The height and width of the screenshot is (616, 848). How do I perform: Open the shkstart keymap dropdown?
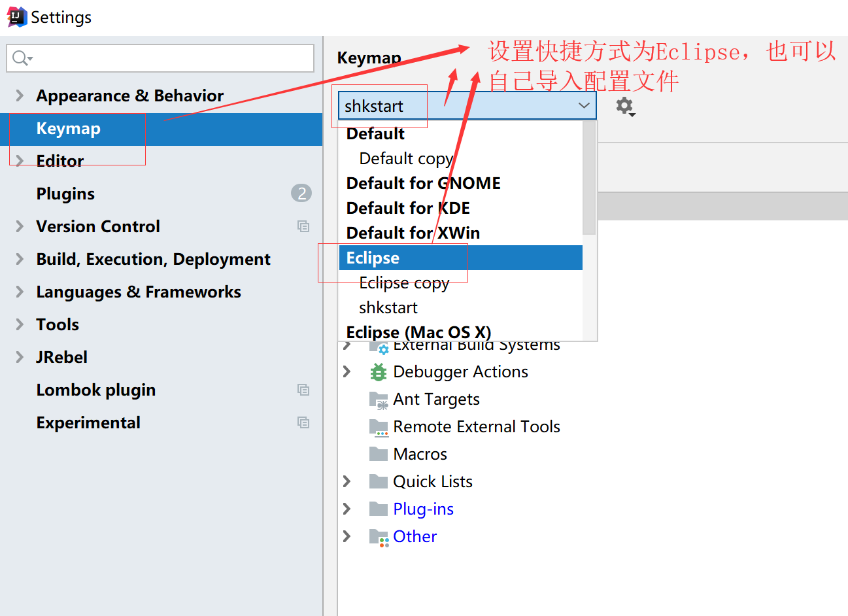(467, 105)
